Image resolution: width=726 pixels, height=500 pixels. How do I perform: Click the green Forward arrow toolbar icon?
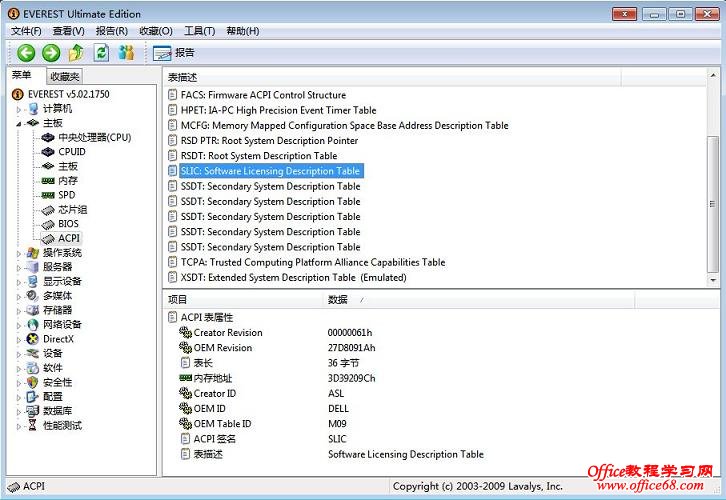[x=51, y=53]
